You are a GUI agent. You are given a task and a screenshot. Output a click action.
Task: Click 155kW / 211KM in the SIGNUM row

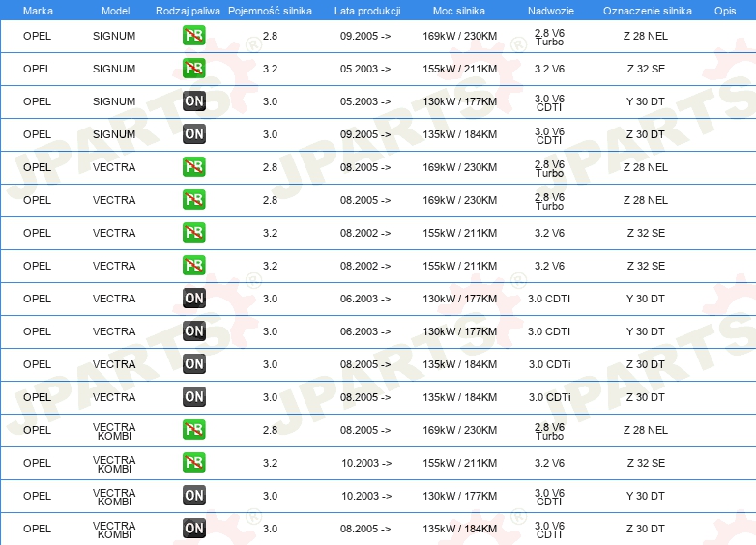(459, 69)
